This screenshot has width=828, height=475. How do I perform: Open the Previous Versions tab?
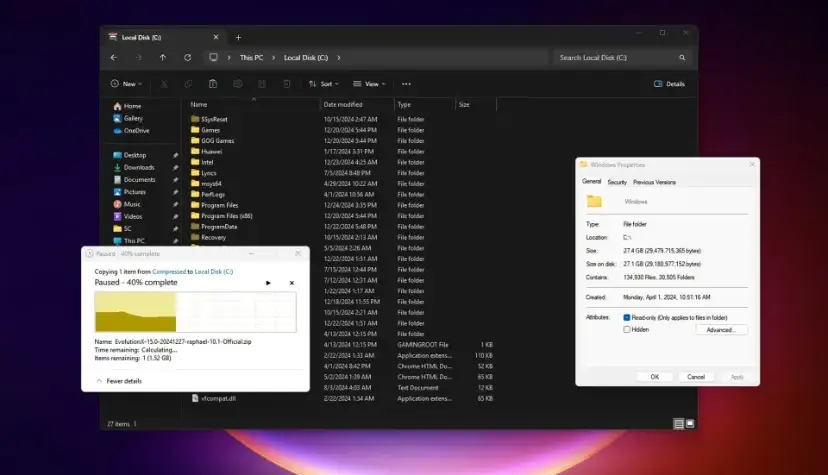point(654,182)
